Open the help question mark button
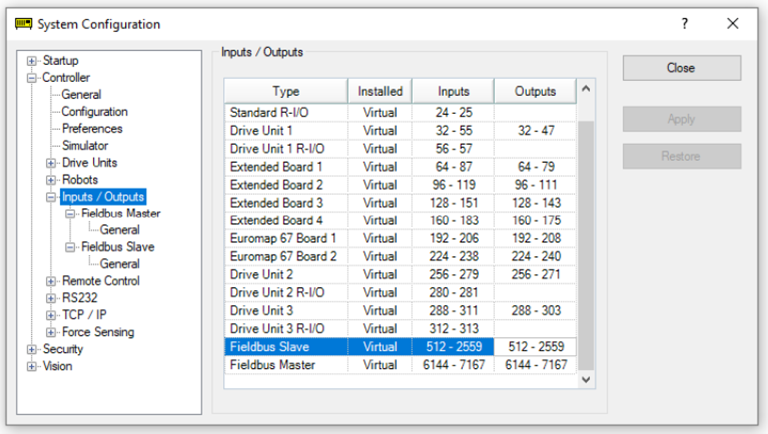The width and height of the screenshot is (768, 434). pos(684,24)
